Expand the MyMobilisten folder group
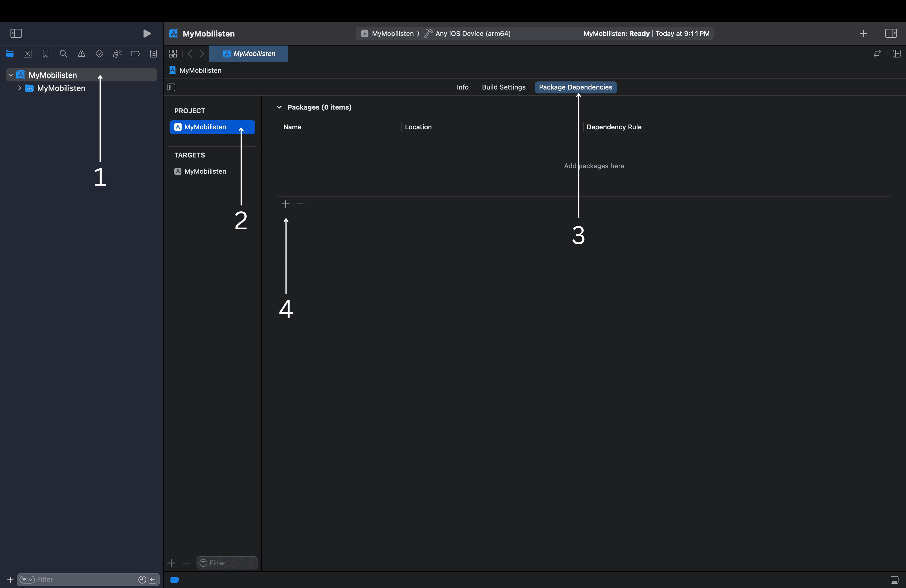The width and height of the screenshot is (906, 588). (x=19, y=88)
